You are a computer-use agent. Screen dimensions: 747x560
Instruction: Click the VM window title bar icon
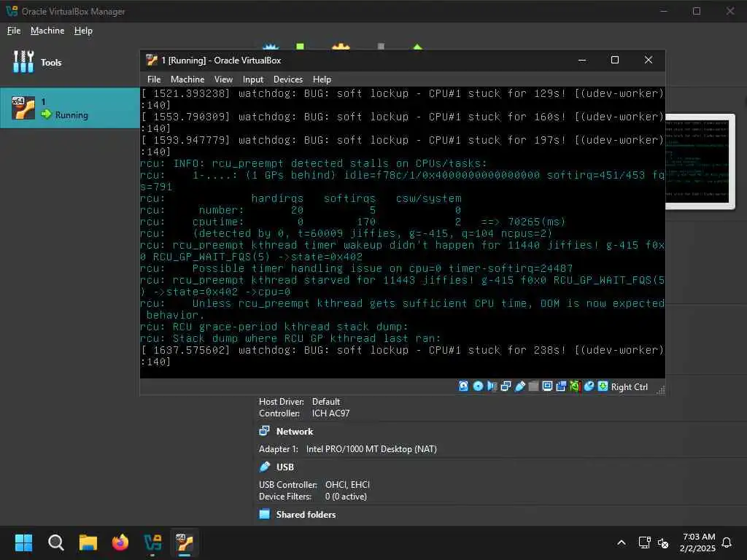(x=152, y=60)
